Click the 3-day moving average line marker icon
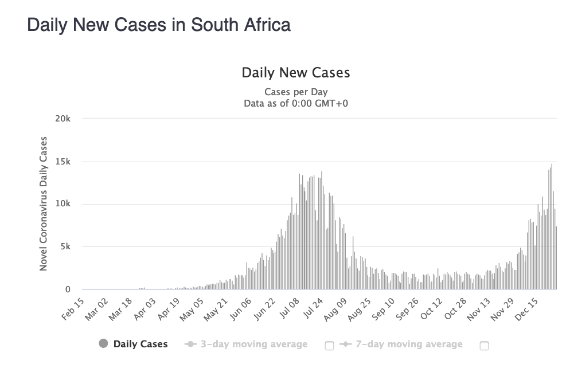 [190, 344]
